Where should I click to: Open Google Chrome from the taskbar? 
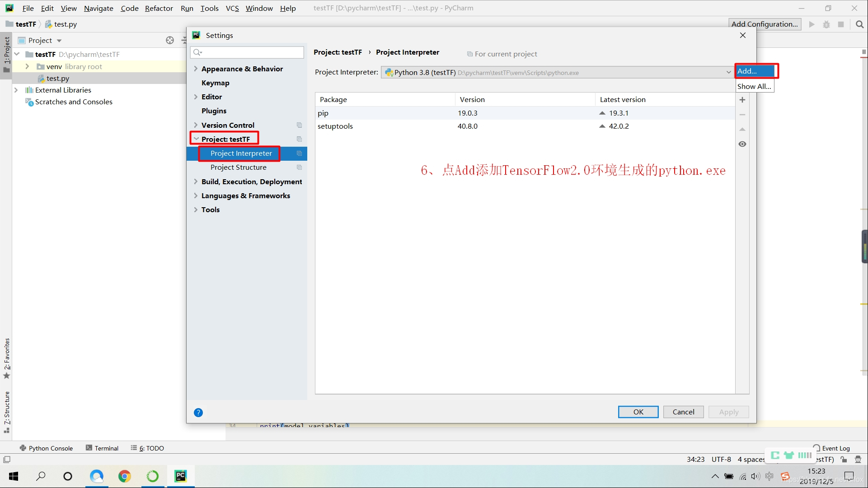point(125,476)
